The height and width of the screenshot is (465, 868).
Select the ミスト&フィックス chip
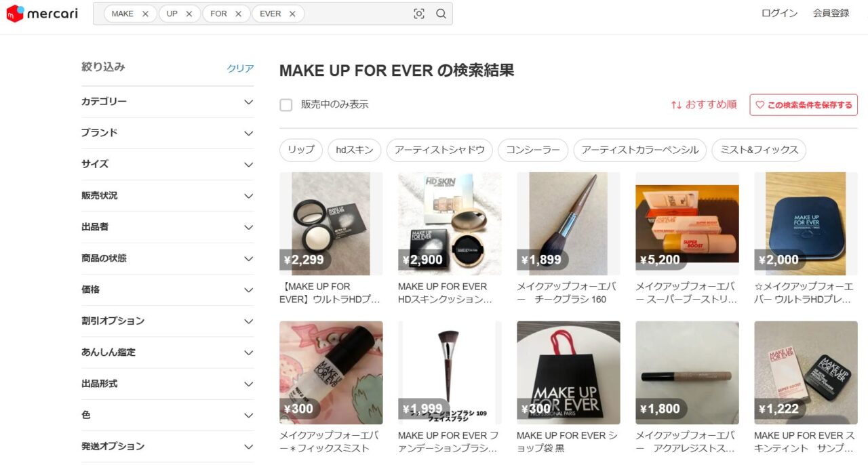pos(759,150)
